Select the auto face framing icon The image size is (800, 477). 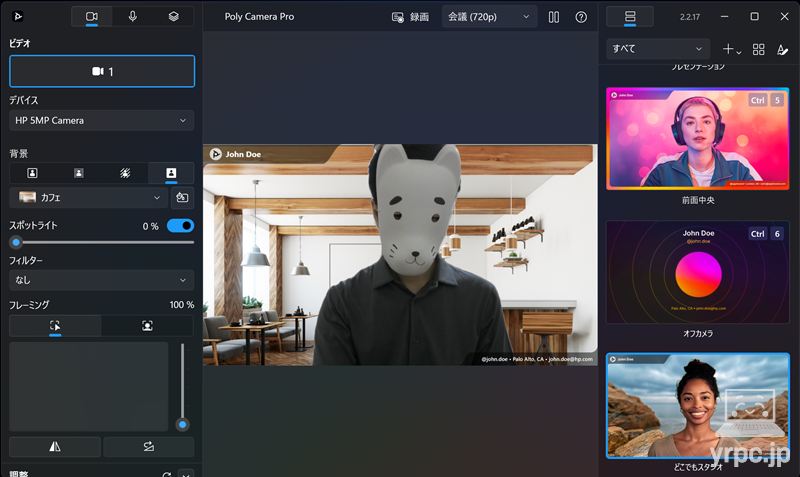tap(147, 326)
